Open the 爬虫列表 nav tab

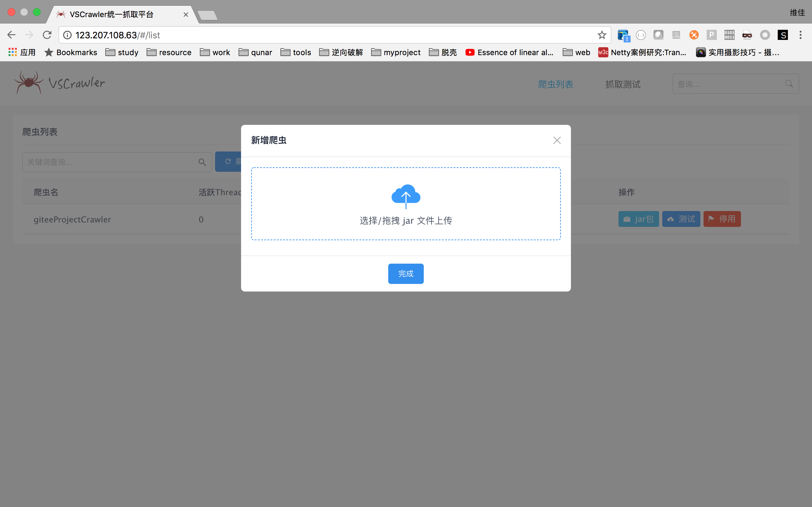555,84
